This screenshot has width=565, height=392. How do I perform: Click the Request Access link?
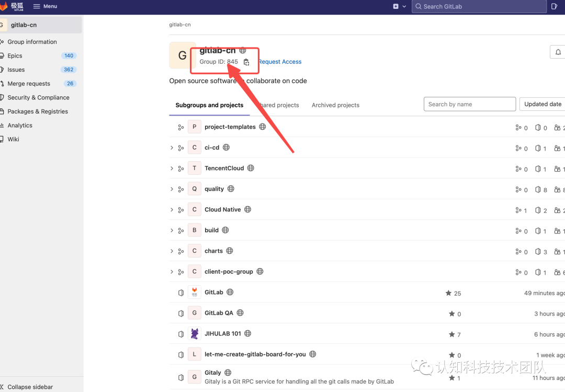coord(280,61)
